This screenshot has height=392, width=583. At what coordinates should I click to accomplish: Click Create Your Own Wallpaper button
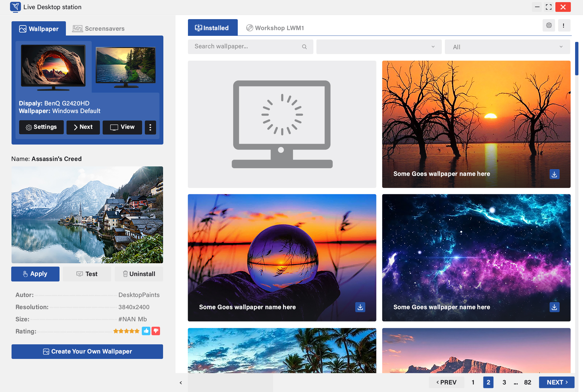[87, 352]
